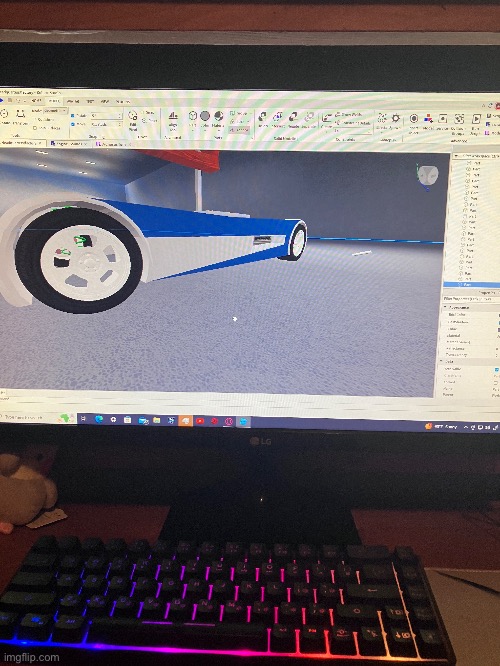Image resolution: width=500 pixels, height=666 pixels.
Task: Click the orange highlighted taskbar app
Action: tap(185, 421)
